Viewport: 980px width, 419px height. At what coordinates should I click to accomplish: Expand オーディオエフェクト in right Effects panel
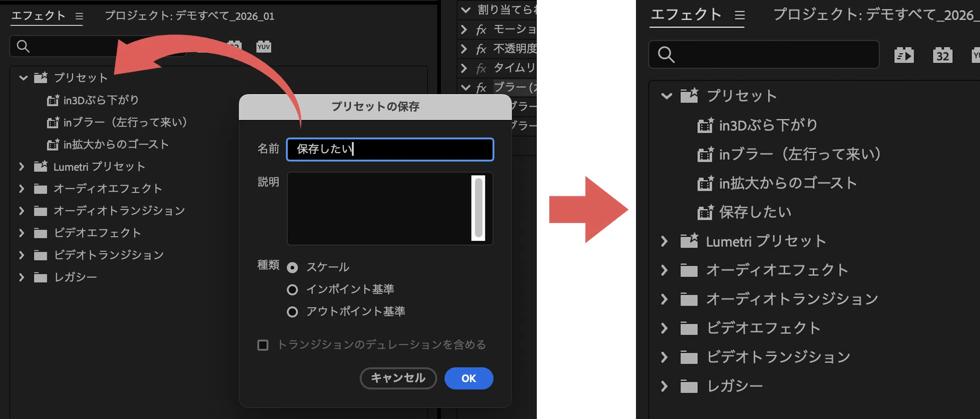[664, 270]
